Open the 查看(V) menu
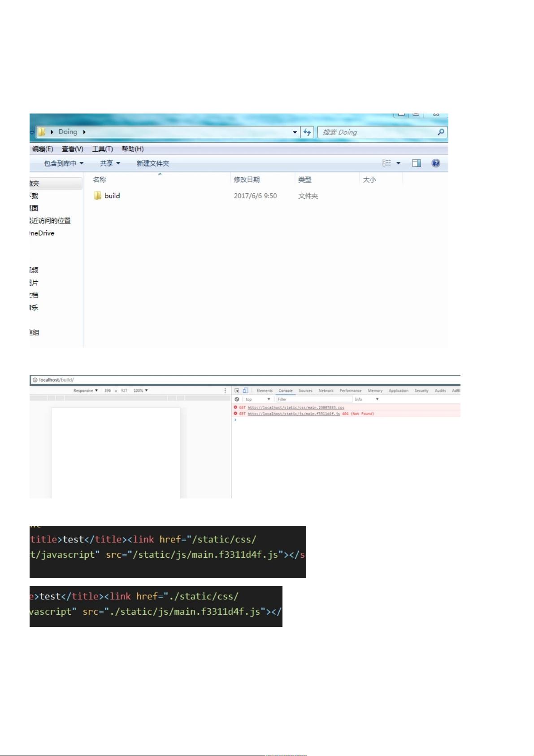This screenshot has width=534, height=756. coord(73,149)
